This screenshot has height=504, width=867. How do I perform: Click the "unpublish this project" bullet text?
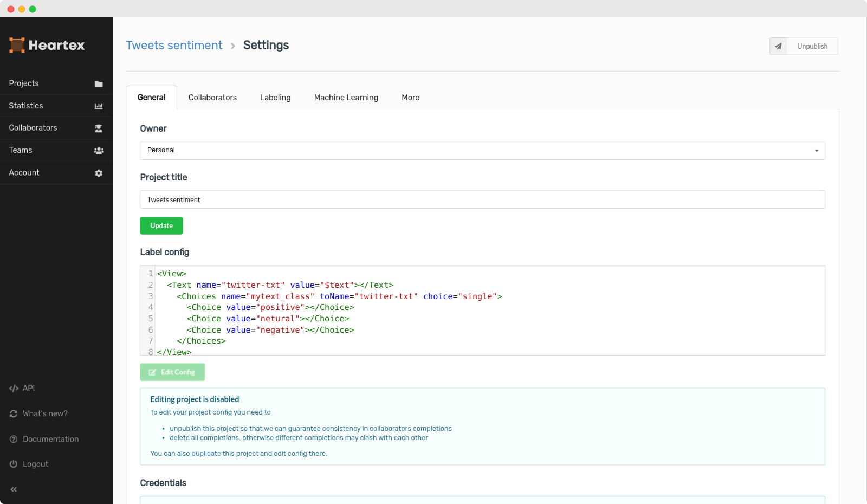pyautogui.click(x=310, y=429)
